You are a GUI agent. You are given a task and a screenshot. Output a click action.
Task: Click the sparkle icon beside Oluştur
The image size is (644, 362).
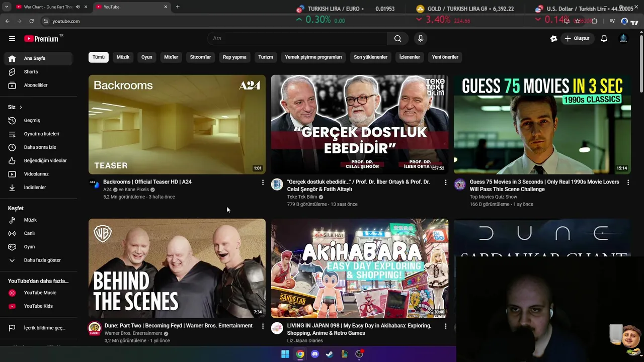[x=554, y=39]
